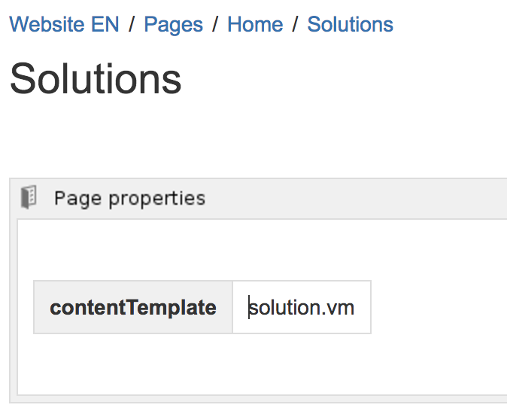Select the contentTemplate header cell
This screenshot has width=507, height=420.
133,307
